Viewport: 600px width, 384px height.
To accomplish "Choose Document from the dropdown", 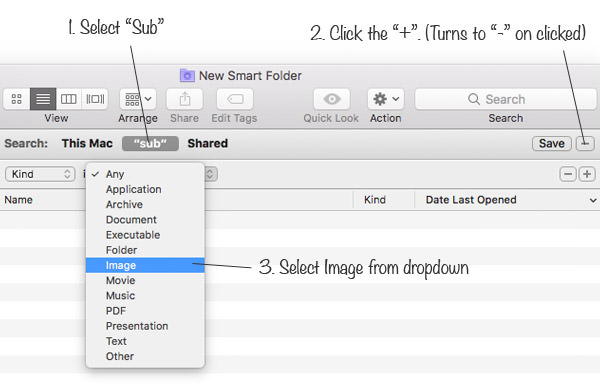I will 145,220.
